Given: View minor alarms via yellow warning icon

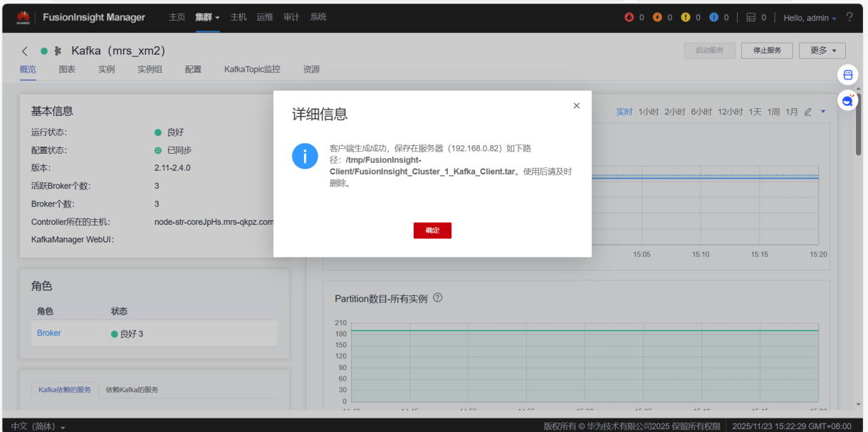Looking at the screenshot, I should point(686,16).
